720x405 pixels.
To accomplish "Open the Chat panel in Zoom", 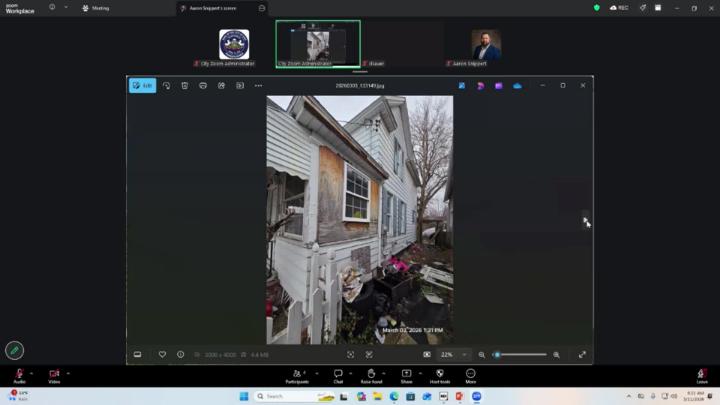I will click(x=338, y=375).
